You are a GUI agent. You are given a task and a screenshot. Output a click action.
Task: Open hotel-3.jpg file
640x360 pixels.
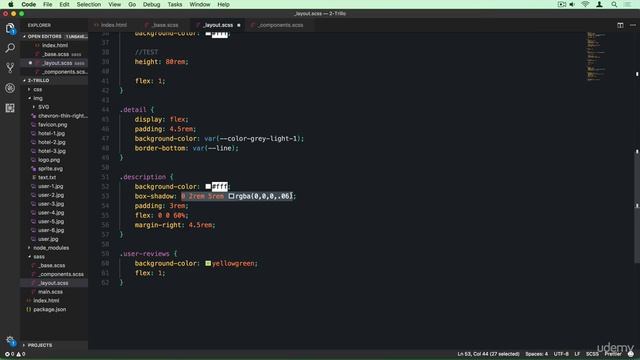[x=52, y=151]
